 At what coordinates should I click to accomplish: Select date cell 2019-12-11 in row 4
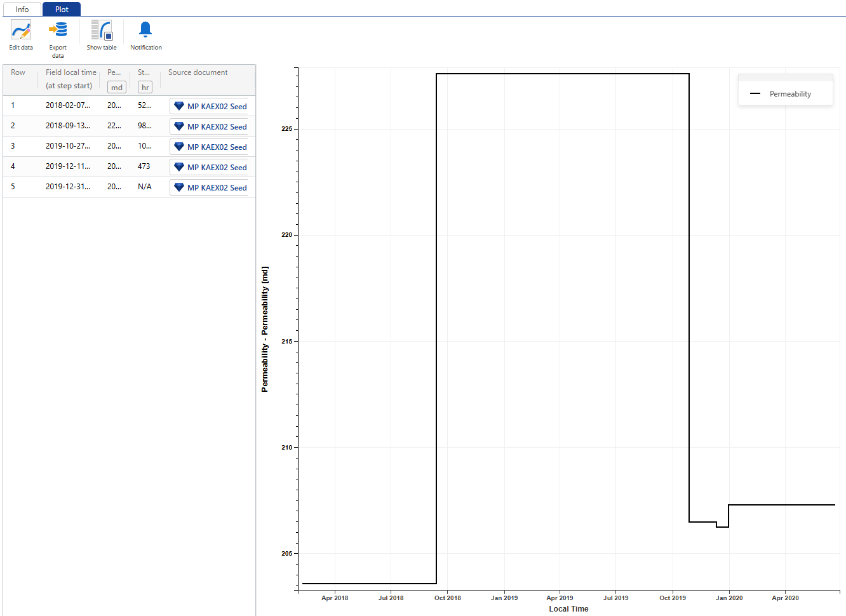(68, 166)
